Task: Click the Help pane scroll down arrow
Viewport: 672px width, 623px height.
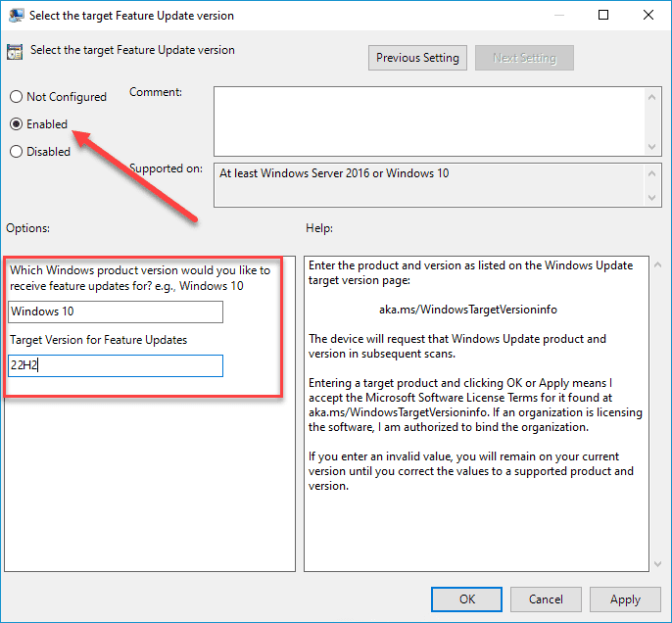Action: 658,564
